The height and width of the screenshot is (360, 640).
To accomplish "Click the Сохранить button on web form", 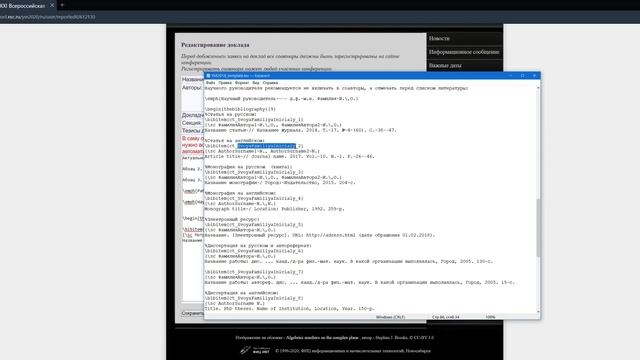I will point(192,313).
